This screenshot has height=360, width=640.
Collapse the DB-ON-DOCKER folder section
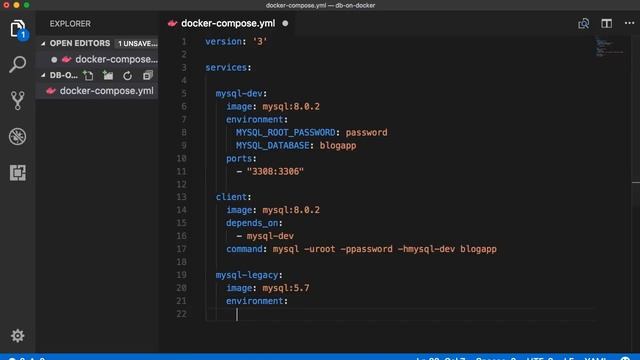[43, 76]
